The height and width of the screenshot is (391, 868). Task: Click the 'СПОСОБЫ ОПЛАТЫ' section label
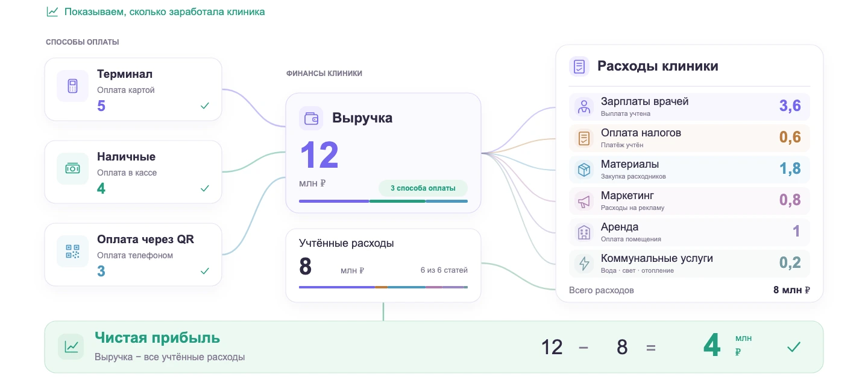pos(83,42)
